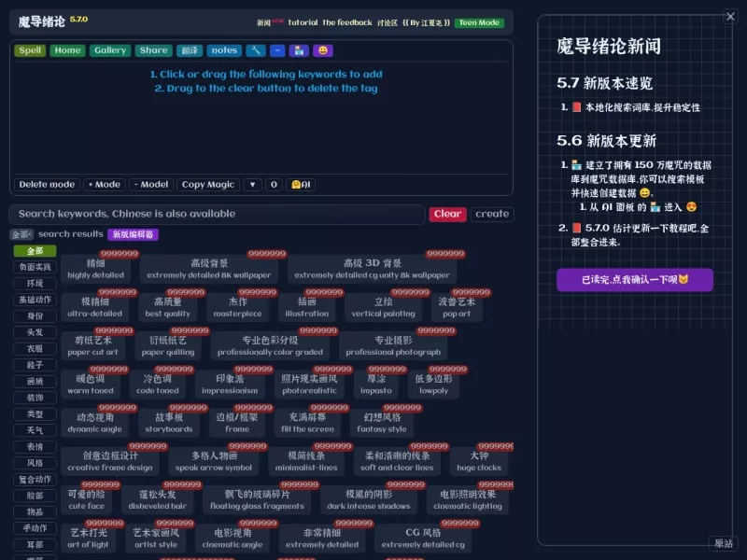Viewport: 747px width, 560px height.
Task: Add the lowpoly keyword tag
Action: (x=433, y=385)
